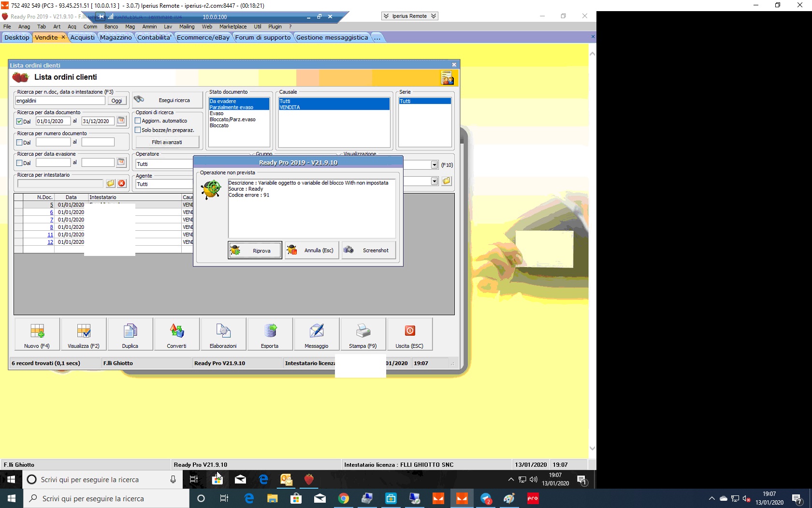Screen dimensions: 812x508
Task: Switch to Ecommerce/eBay tab
Action: (203, 37)
